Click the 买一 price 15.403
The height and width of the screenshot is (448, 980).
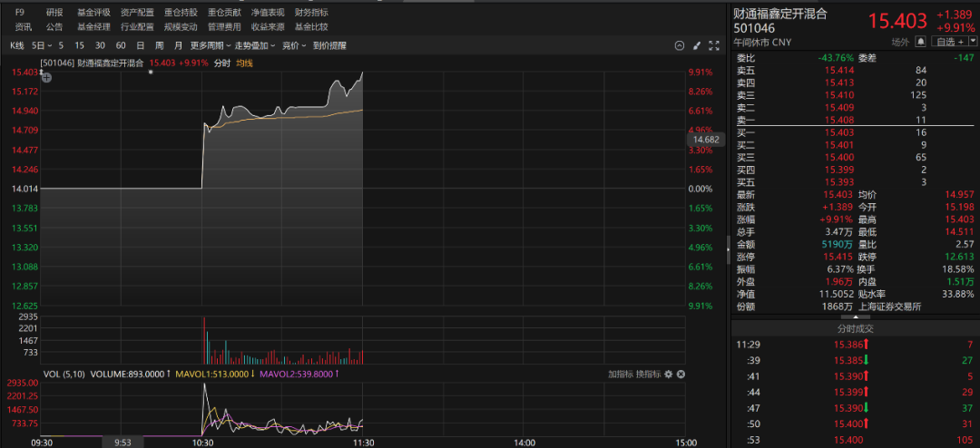[x=838, y=132]
